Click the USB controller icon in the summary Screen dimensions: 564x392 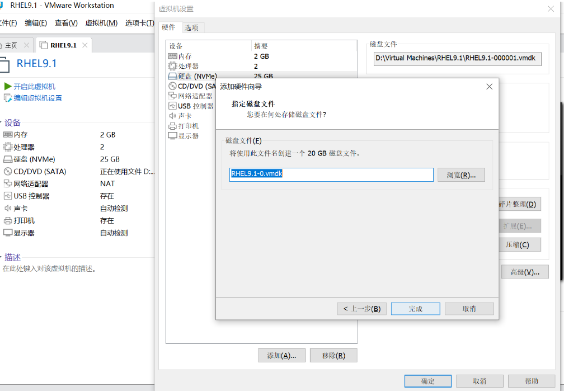click(8, 196)
